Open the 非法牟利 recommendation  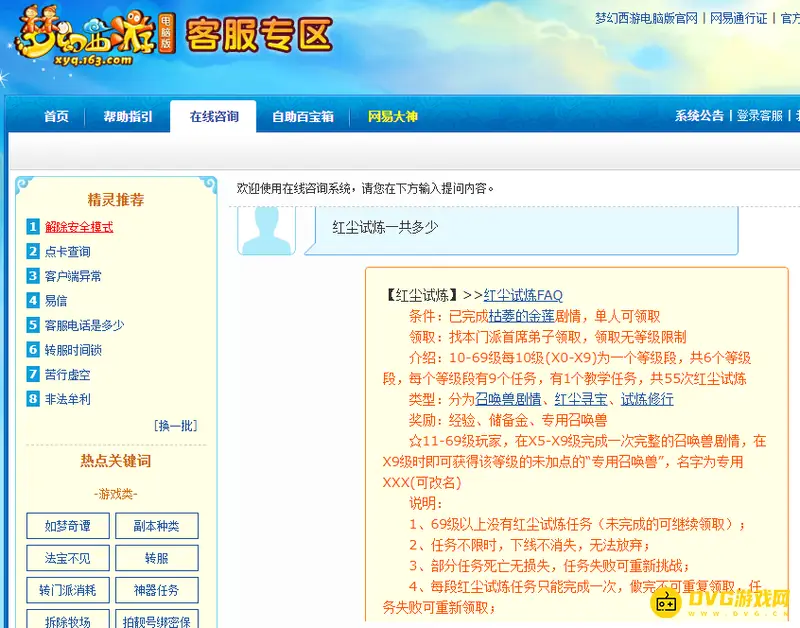coord(67,399)
